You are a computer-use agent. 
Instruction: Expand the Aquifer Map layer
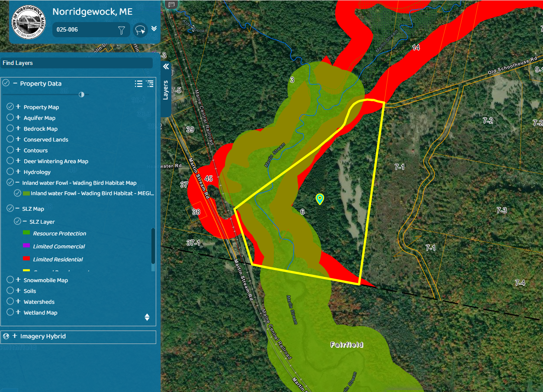coord(18,117)
